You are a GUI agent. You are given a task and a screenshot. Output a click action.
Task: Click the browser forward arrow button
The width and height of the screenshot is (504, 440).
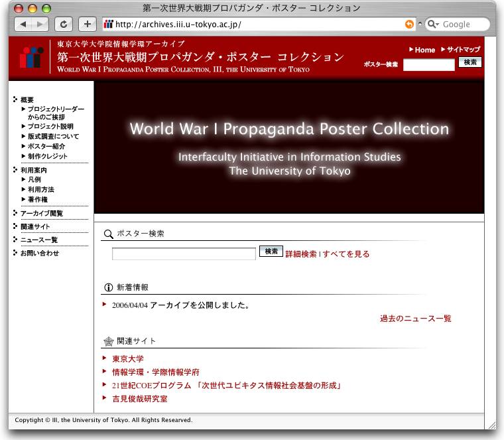[x=40, y=25]
